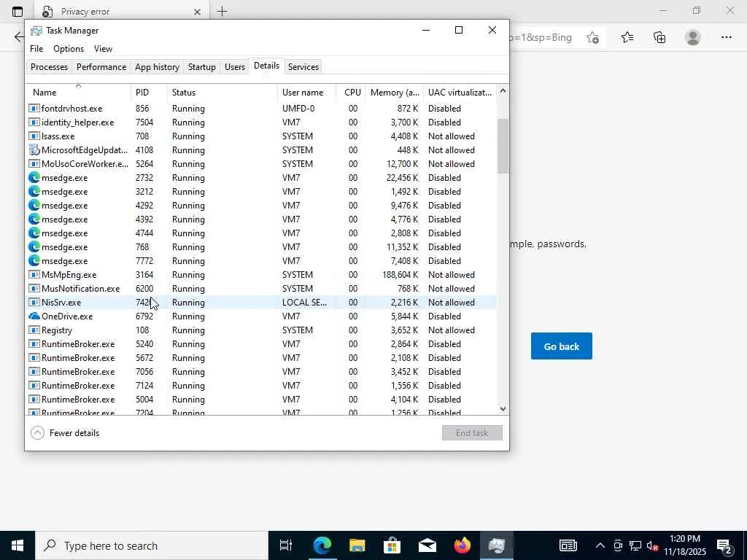Click the Edge icon for msedge.exe PID 7772
Screen dimensions: 747x560
click(34, 261)
